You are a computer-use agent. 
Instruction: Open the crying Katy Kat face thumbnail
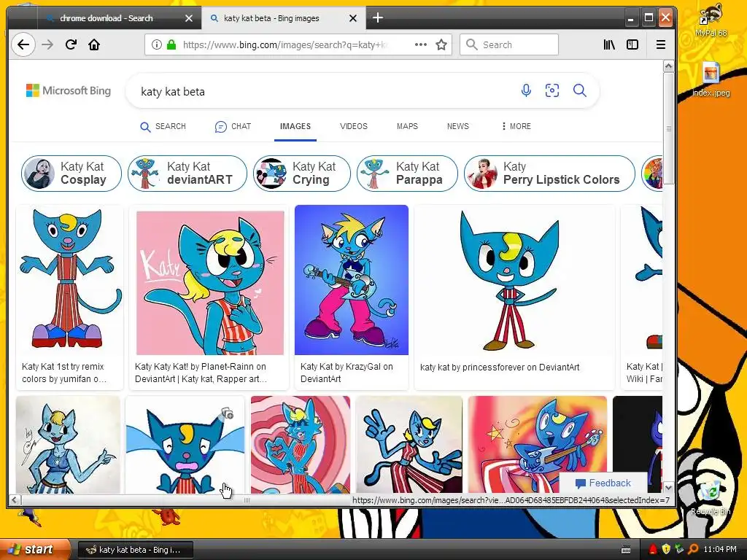coord(185,444)
